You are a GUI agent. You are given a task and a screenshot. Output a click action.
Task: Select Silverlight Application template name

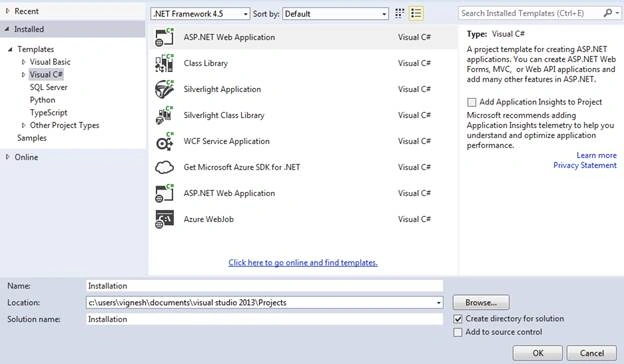coord(222,90)
